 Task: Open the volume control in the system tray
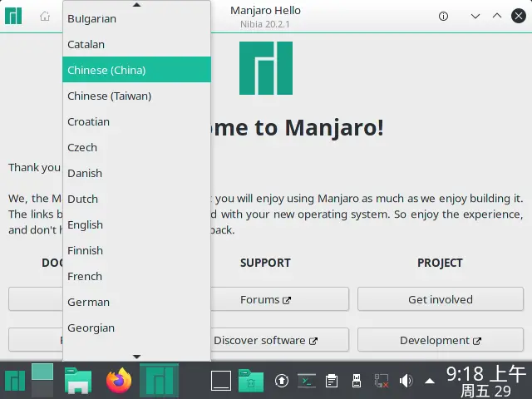click(x=406, y=382)
